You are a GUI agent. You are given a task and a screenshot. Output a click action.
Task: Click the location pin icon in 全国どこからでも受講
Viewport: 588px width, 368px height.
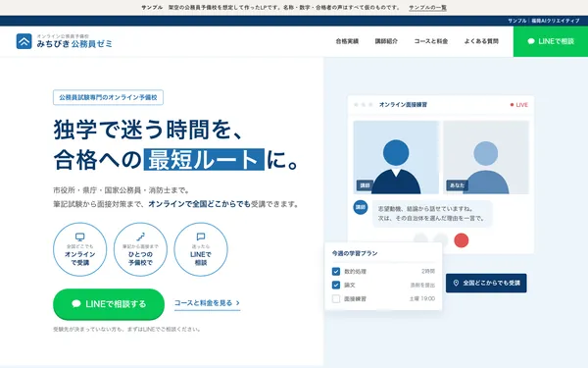456,284
